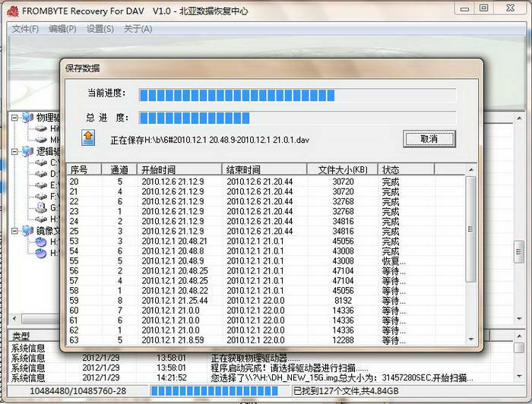Screen dimensions: 532x404
Task: Select file row number 58
Action: click(266, 290)
